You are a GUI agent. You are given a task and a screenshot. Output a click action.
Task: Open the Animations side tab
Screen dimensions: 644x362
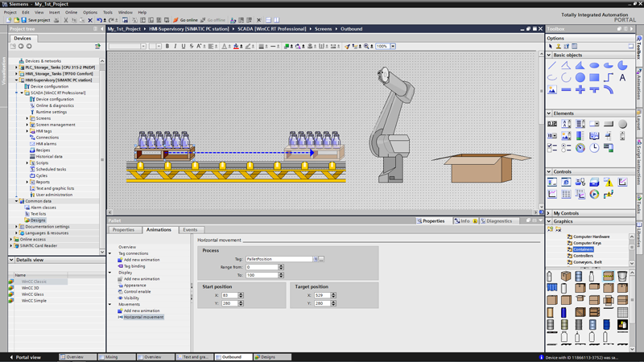click(639, 84)
